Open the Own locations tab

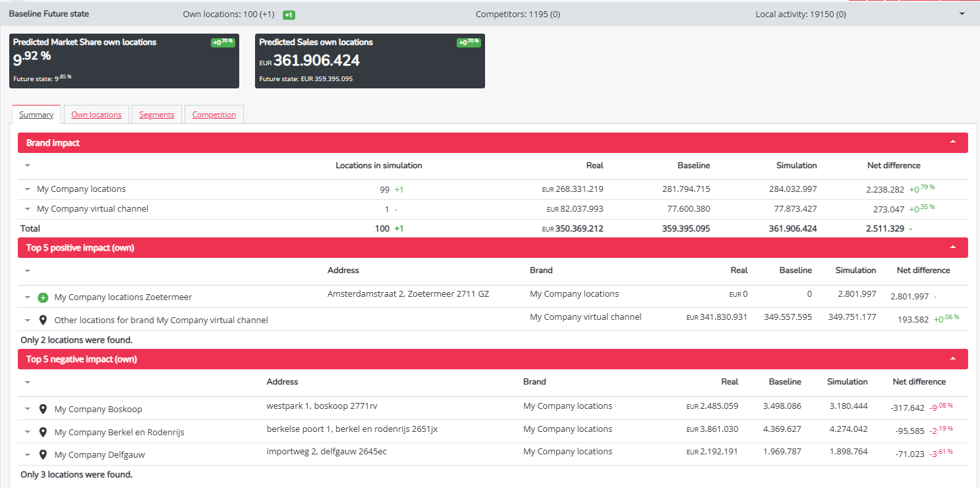(x=96, y=115)
